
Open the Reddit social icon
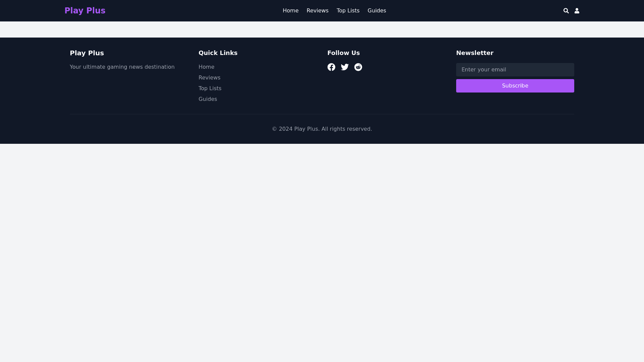tap(358, 67)
